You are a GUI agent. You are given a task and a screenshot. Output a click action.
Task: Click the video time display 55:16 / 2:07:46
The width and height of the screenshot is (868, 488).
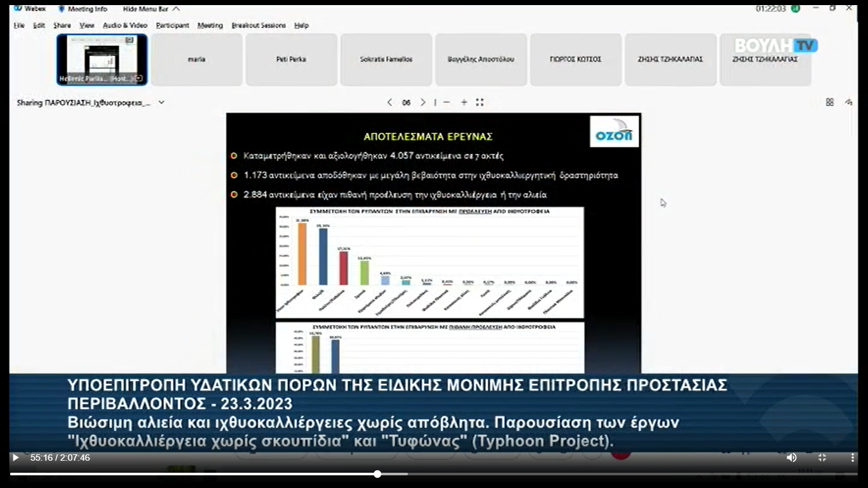pos(60,457)
